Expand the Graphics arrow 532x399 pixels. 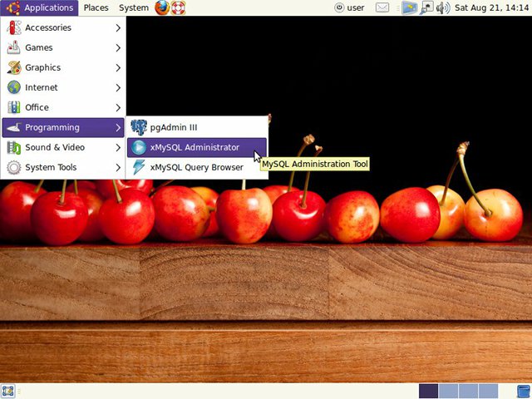click(118, 68)
